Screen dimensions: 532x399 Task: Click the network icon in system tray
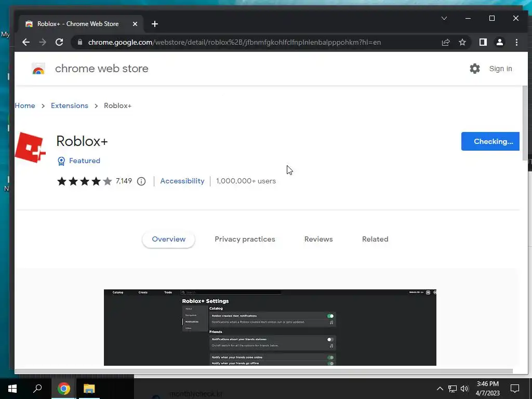453,389
